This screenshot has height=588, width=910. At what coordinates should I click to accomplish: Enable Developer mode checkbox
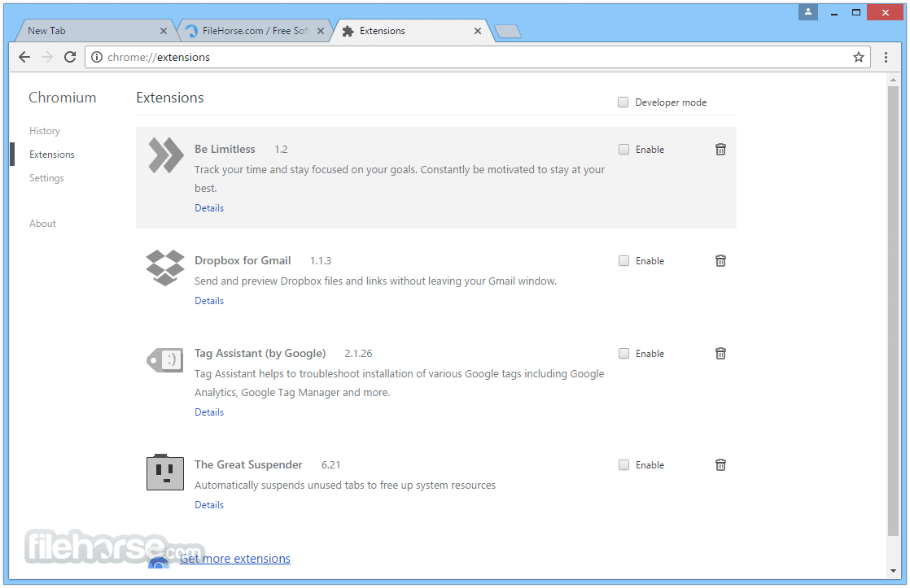623,102
